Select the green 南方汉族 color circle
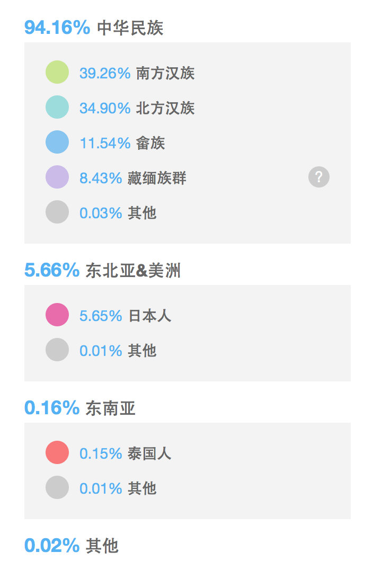Image resolution: width=373 pixels, height=588 pixels. (x=57, y=72)
